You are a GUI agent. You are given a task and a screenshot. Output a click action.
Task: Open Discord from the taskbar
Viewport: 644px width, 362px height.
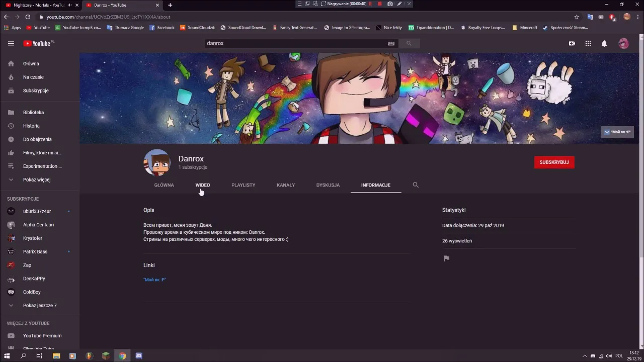click(x=139, y=356)
